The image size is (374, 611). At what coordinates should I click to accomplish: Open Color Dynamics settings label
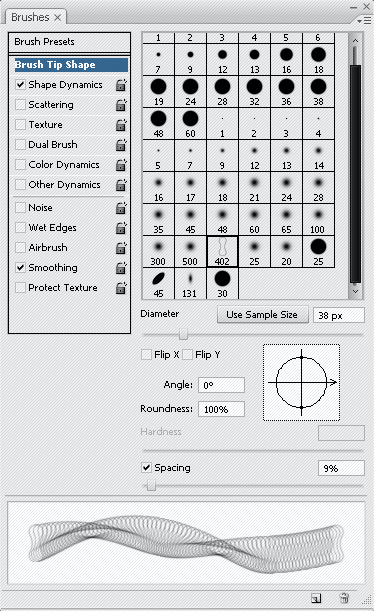tap(64, 164)
